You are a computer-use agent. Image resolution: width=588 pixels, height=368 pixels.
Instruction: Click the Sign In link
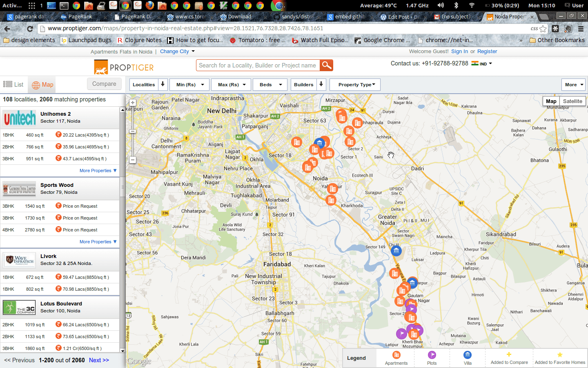(x=459, y=52)
